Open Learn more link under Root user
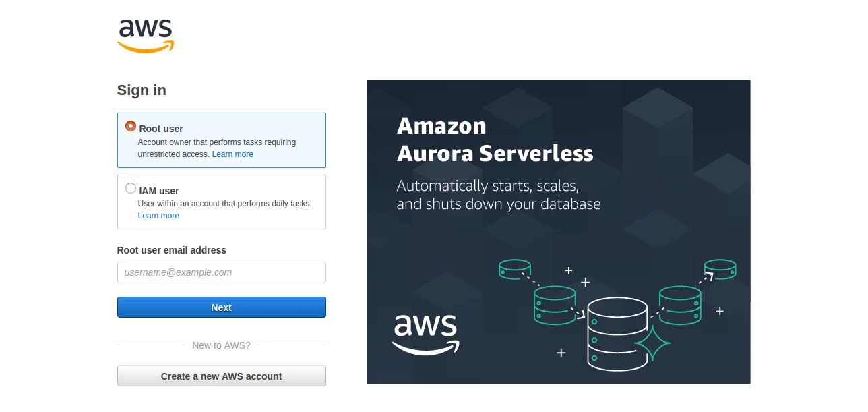The height and width of the screenshot is (412, 868). point(232,154)
